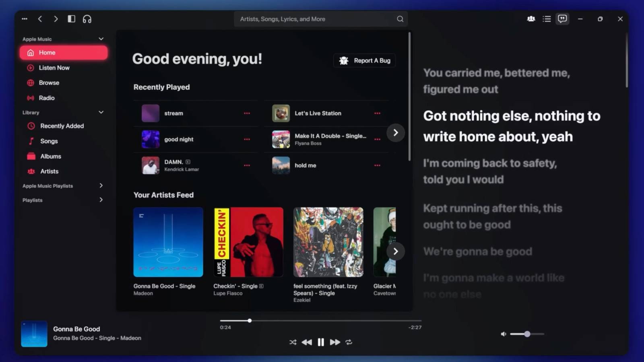Adjust the volume slider
The width and height of the screenshot is (644, 362).
(527, 334)
